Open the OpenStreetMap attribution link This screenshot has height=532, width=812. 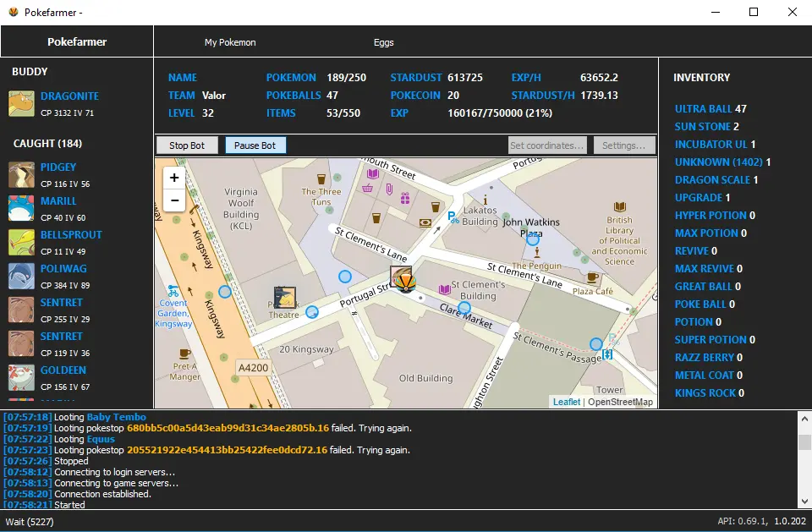[x=620, y=402]
